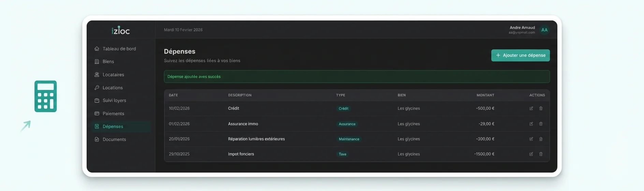Click description Réparation lumières extérieures
644x191 pixels.
[257, 139]
